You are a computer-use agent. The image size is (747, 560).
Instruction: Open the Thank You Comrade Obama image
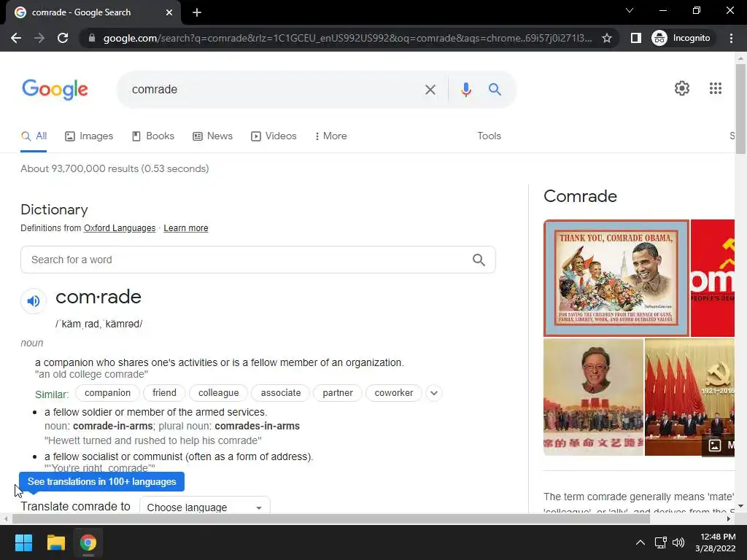(x=616, y=278)
